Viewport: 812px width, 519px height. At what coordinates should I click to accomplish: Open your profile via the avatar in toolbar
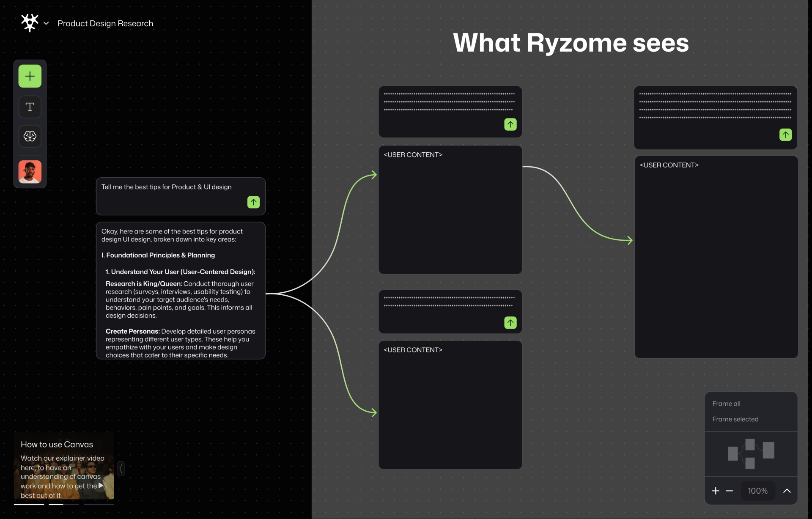pos(30,172)
